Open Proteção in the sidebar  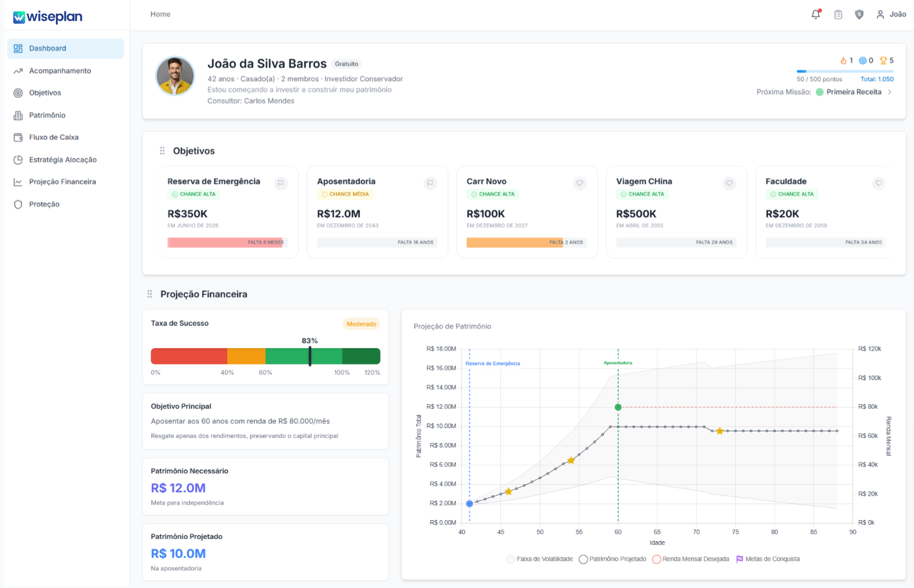tap(66, 204)
